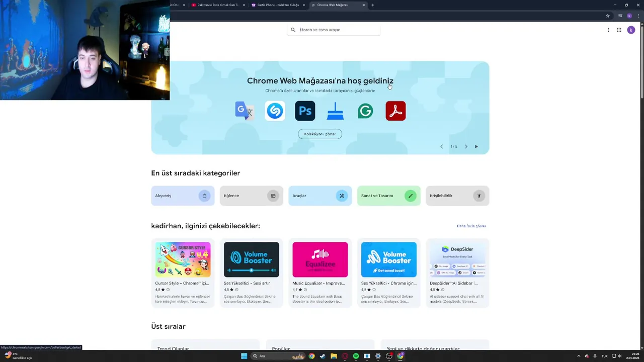Open Alışveriş category
The height and width of the screenshot is (362, 644).
coord(183,196)
